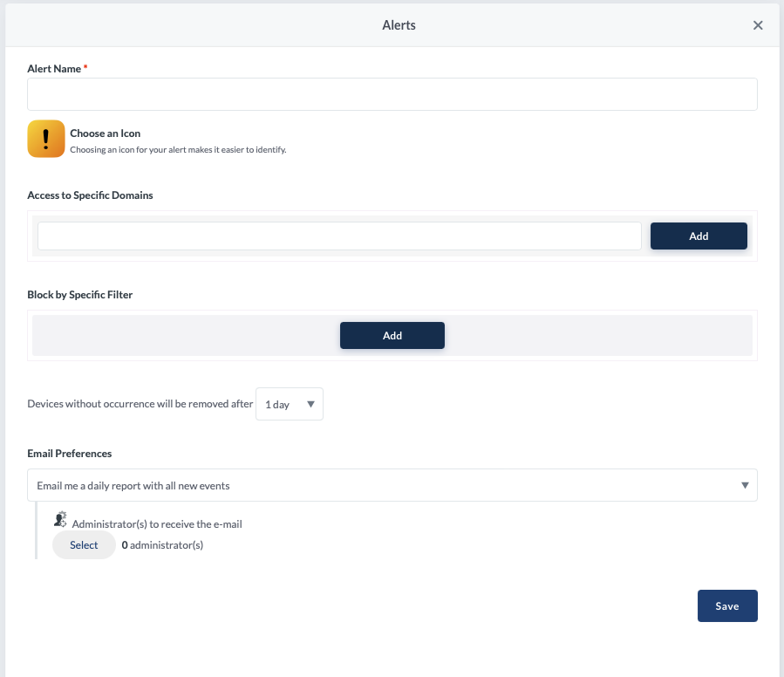Close the Alerts dialog
Screen dimensions: 784x677
(758, 25)
